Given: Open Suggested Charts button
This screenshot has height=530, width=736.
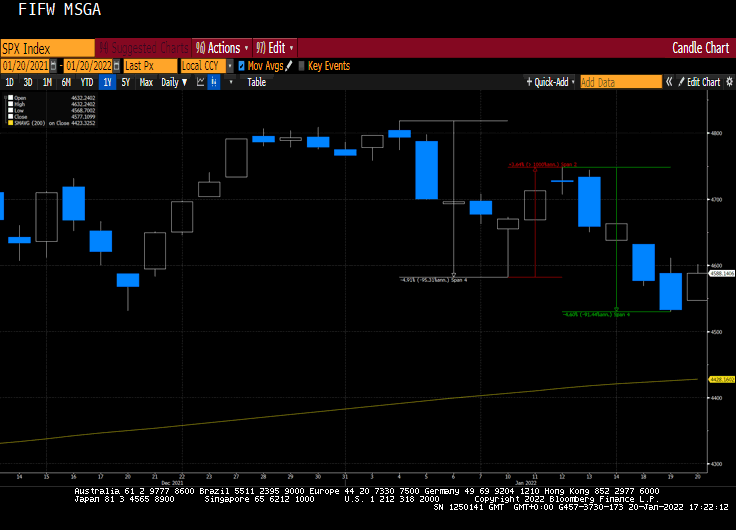Looking at the screenshot, I should pyautogui.click(x=144, y=48).
